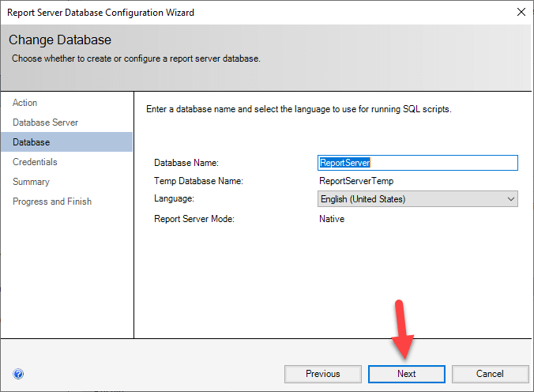Image resolution: width=534 pixels, height=392 pixels.
Task: Click the Report Server Mode label
Action: click(194, 219)
